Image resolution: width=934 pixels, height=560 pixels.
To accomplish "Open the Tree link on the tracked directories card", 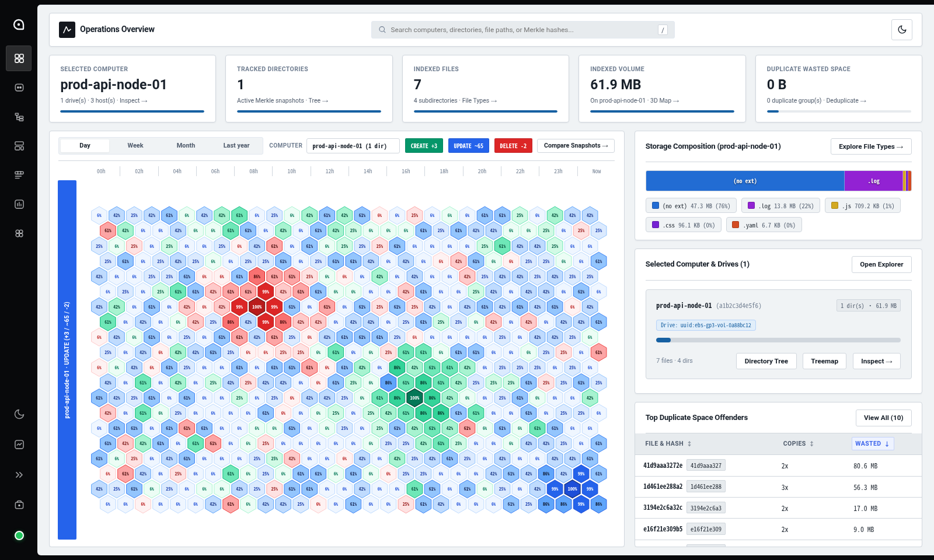I will click(x=318, y=100).
